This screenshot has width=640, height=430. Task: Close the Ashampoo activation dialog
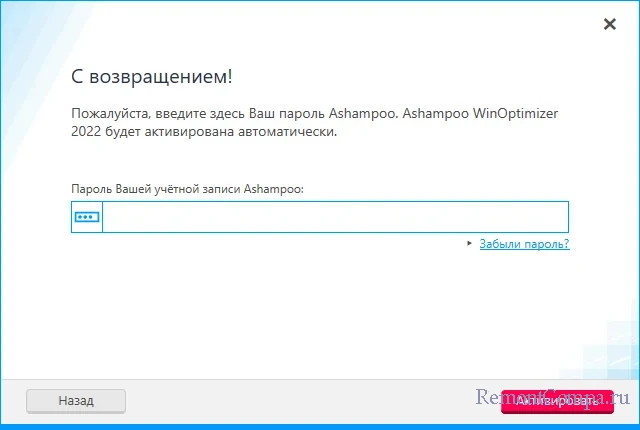(609, 25)
